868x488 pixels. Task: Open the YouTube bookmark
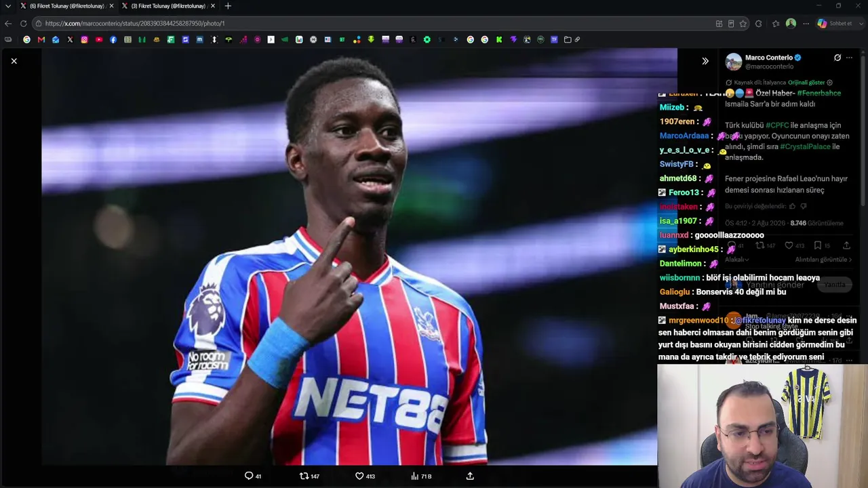[x=99, y=39]
